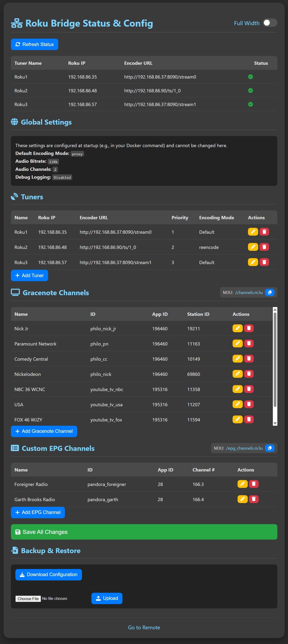This screenshot has width=288, height=644.
Task: Copy the epg_channels.m3u URL
Action: 270,448
